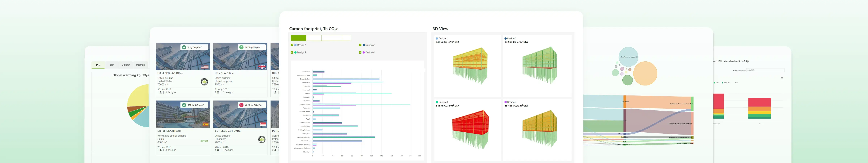Viewport: 868px width, 163px height.
Task: Disable the Design 4 checkbox
Action: tap(360, 52)
